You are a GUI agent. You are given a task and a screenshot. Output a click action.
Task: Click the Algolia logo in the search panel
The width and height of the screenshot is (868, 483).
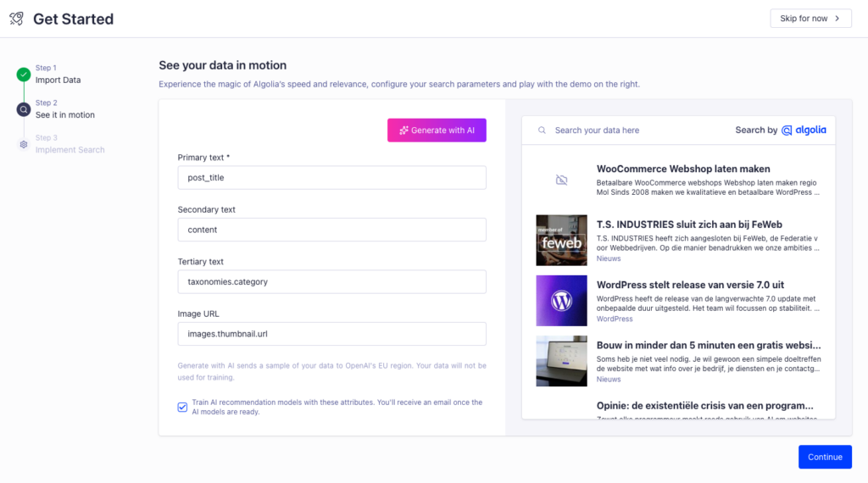pos(804,130)
